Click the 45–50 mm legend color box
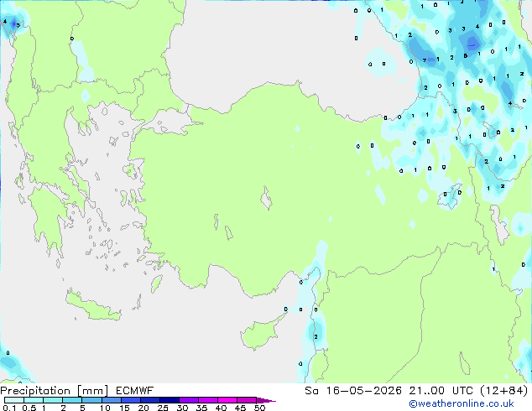The height and width of the screenshot is (411, 532). pos(247,400)
